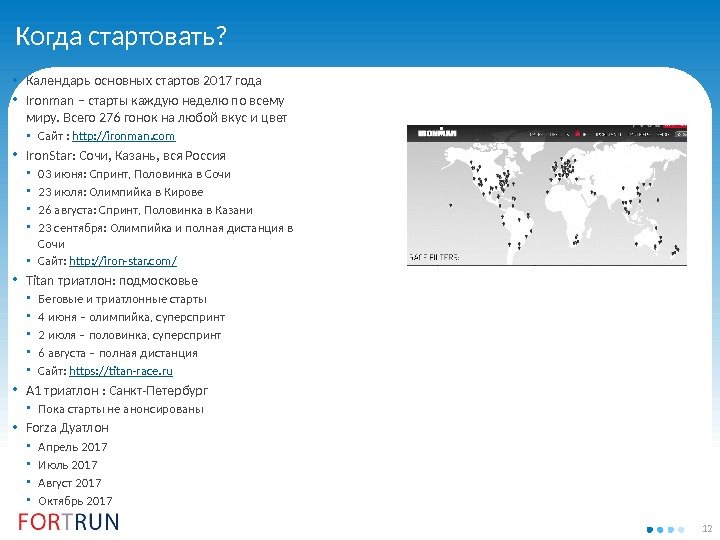The width and height of the screenshot is (720, 540).
Task: Select 'А1 триатлон : Санкт-Петербург' bullet
Action: click(117, 391)
